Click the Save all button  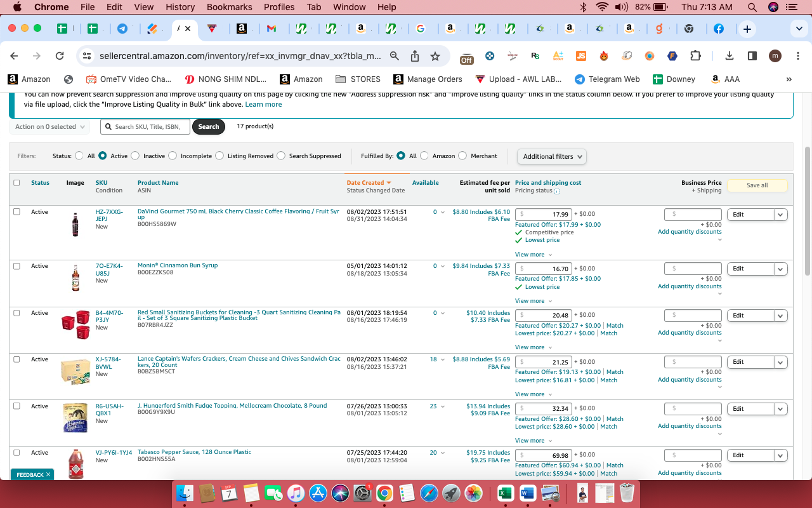(757, 185)
